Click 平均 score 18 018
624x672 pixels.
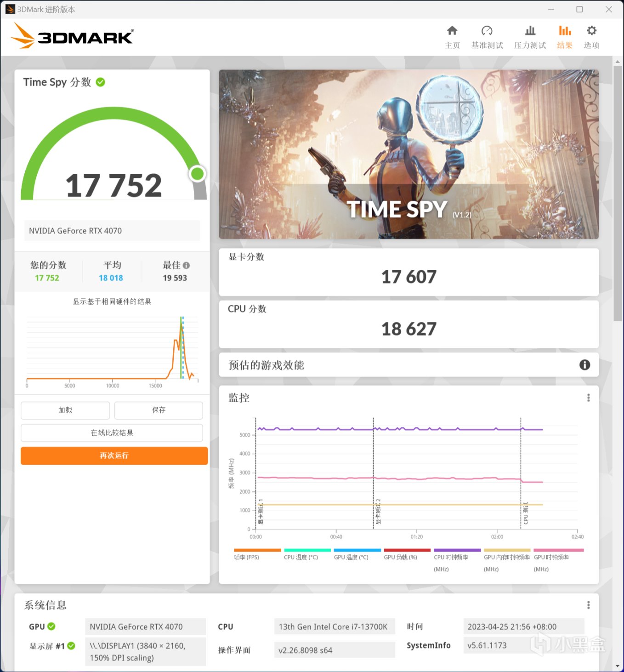(111, 278)
